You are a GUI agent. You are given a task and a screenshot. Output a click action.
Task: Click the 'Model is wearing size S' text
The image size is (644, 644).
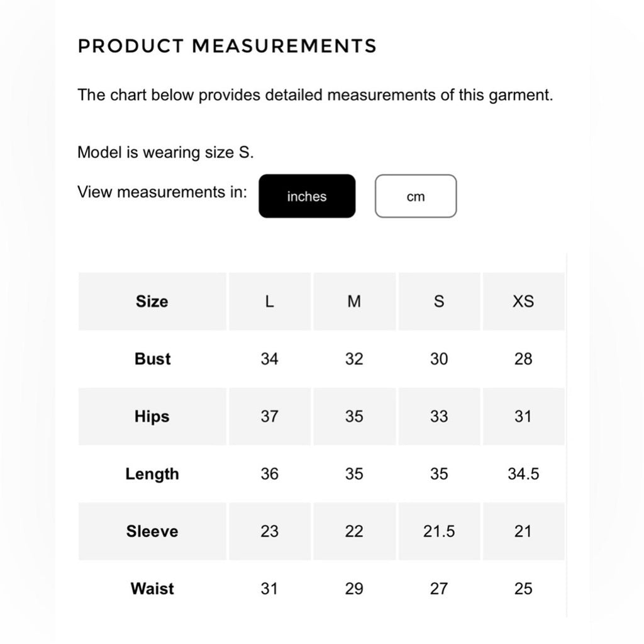(x=165, y=152)
